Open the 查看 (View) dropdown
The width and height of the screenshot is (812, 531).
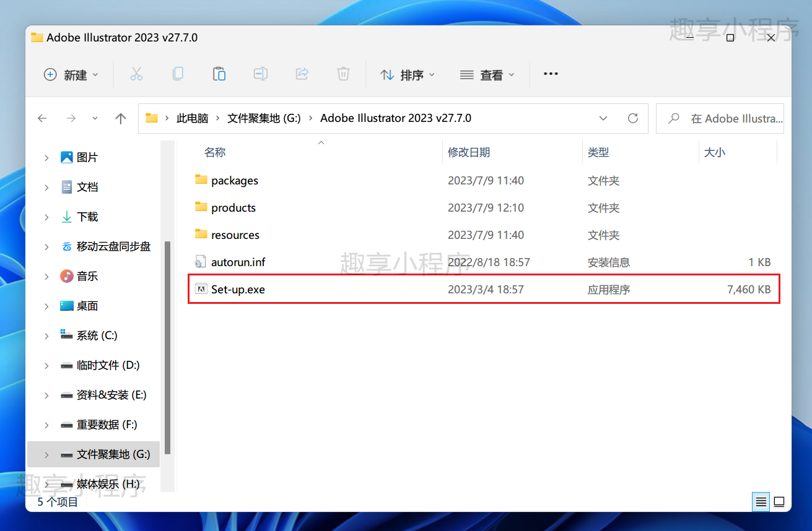(x=487, y=74)
